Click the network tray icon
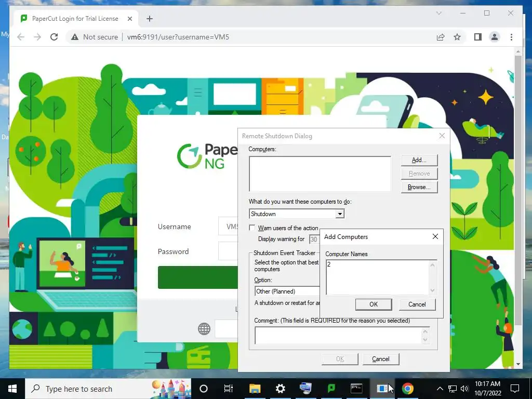532x399 pixels. pyautogui.click(x=453, y=389)
